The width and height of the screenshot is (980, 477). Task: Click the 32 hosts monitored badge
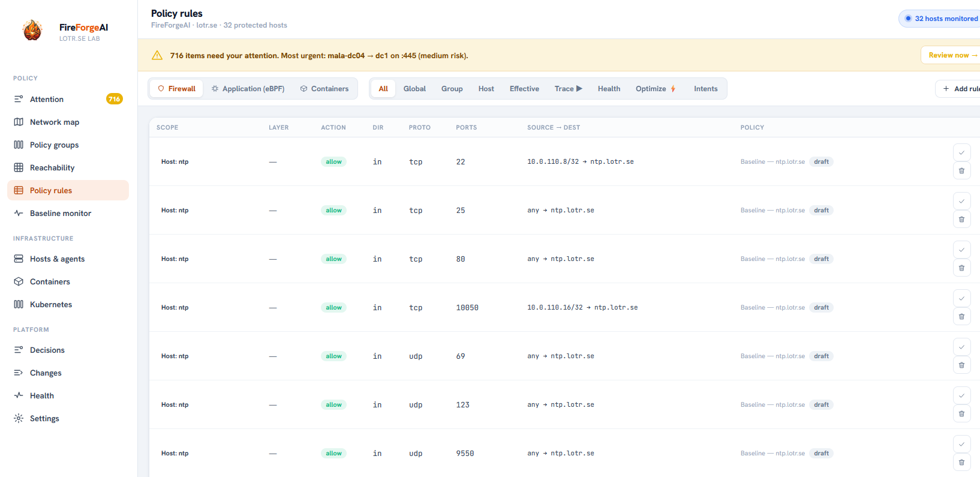[940, 19]
